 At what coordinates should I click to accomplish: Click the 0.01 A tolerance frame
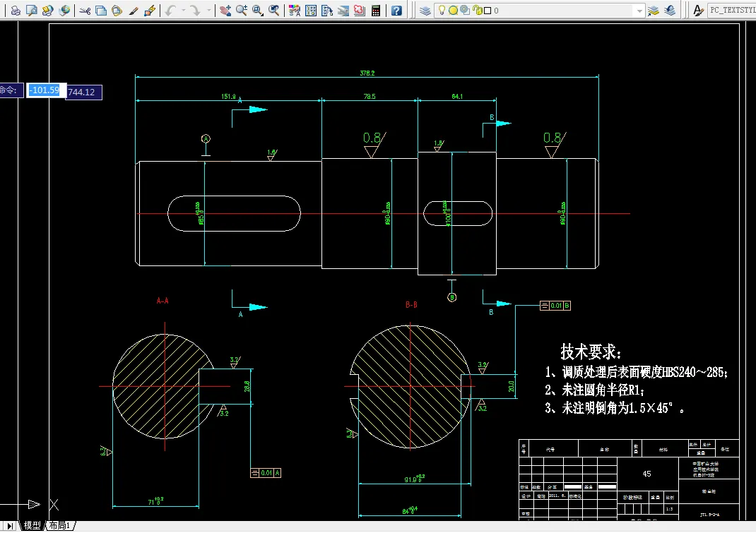(x=266, y=473)
